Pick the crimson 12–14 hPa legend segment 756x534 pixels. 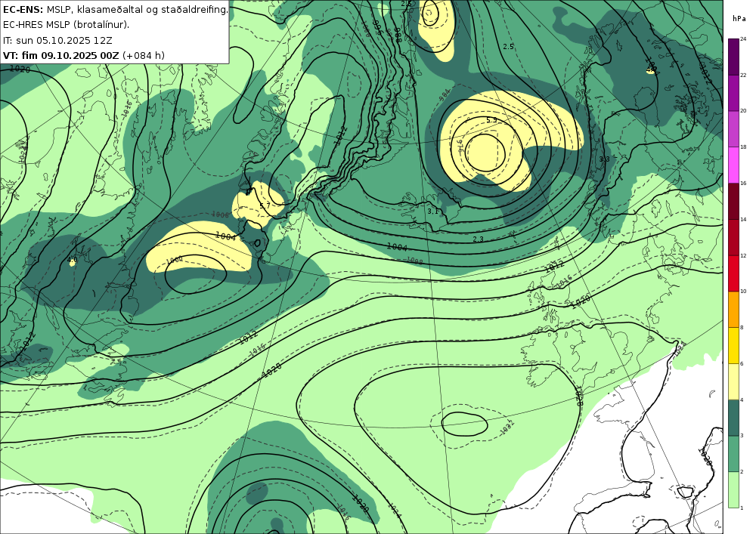click(733, 237)
